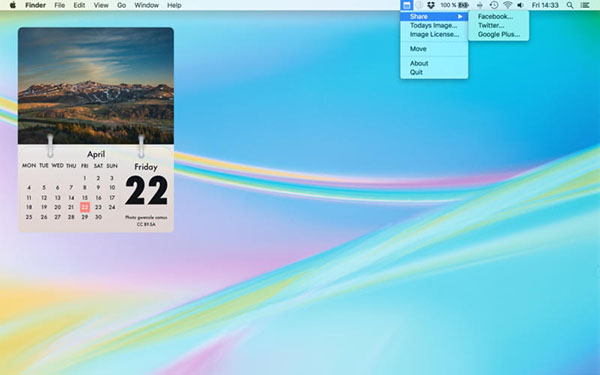This screenshot has width=600, height=375.
Task: Open the File menu
Action: [x=59, y=5]
